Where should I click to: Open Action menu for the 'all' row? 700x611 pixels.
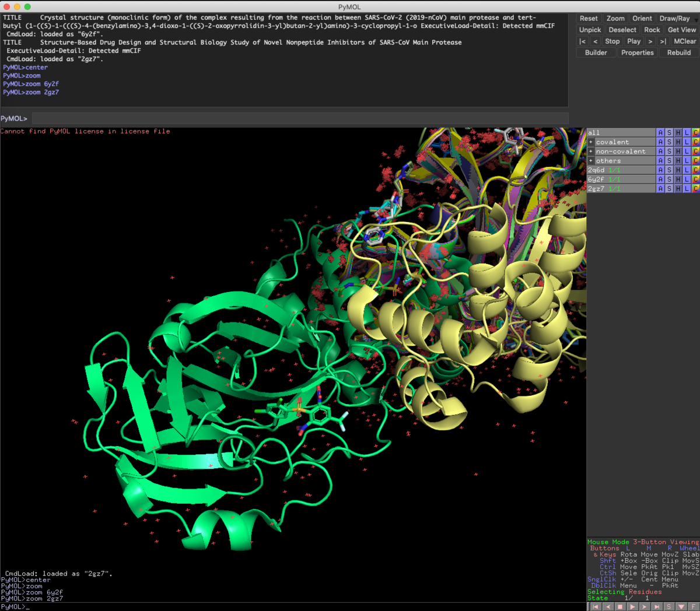660,133
